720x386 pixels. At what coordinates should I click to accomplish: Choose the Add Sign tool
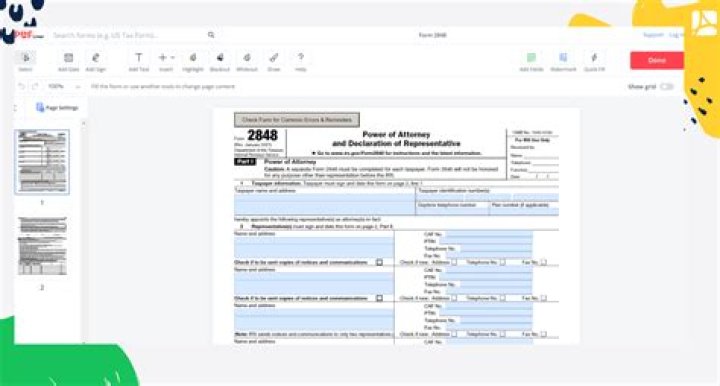(96, 62)
